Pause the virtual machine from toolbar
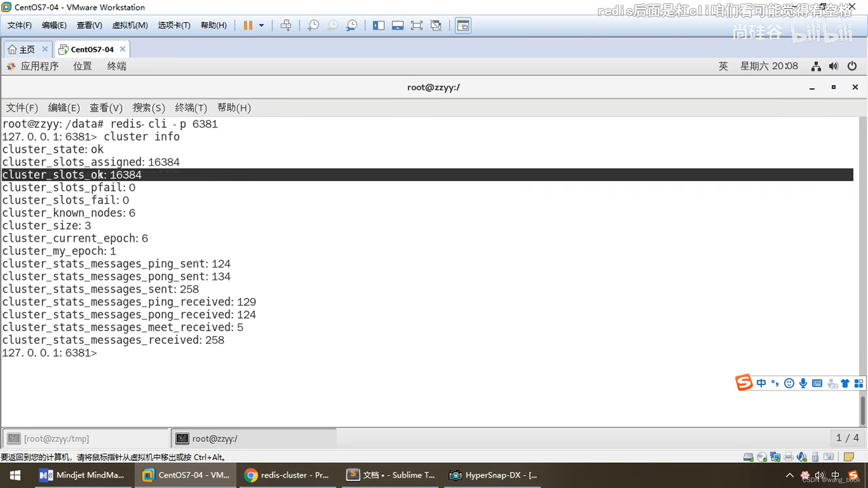Image resolution: width=868 pixels, height=488 pixels. point(248,25)
